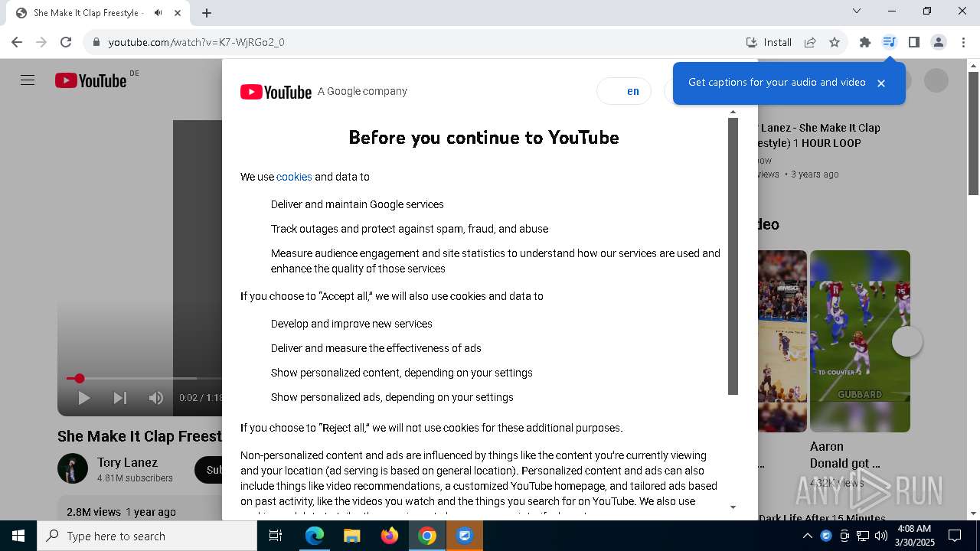The width and height of the screenshot is (980, 551).
Task: Open Chrome profile avatar
Action: [x=939, y=42]
